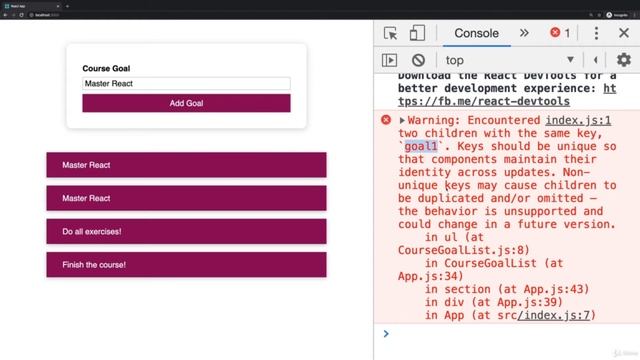The image size is (640, 360).
Task: Click the Course Goal input field
Action: (x=186, y=84)
